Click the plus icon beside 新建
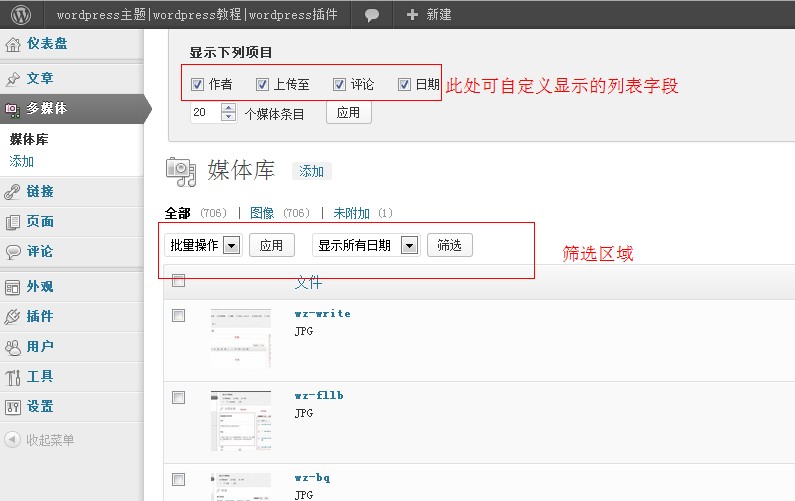795x501 pixels. click(x=412, y=15)
